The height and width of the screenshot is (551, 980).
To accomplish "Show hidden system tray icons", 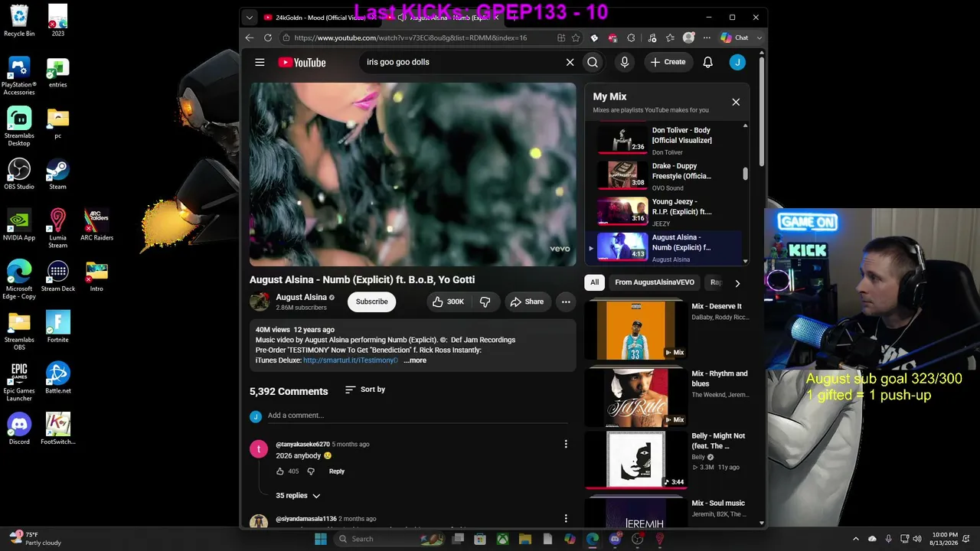I will click(856, 539).
